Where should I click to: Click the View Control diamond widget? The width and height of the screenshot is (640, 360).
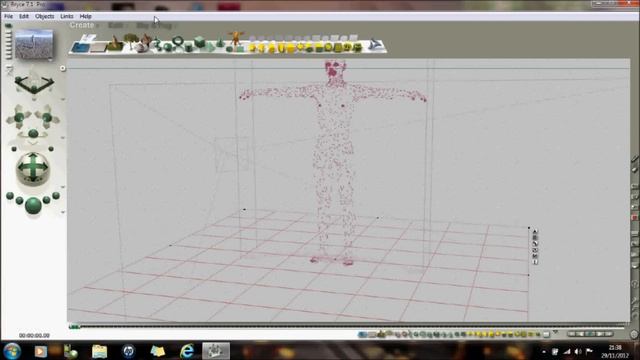pyautogui.click(x=34, y=84)
